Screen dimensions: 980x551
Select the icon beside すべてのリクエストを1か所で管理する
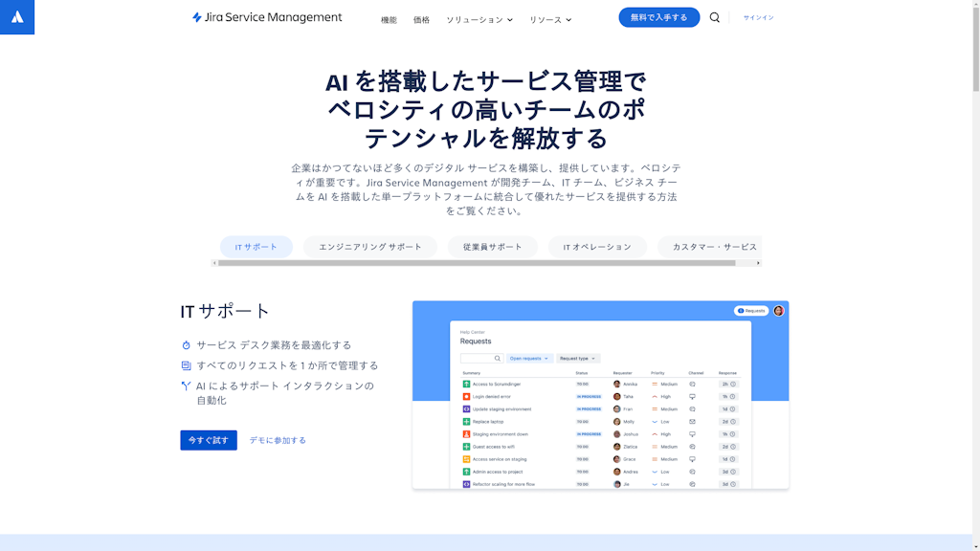(x=186, y=364)
